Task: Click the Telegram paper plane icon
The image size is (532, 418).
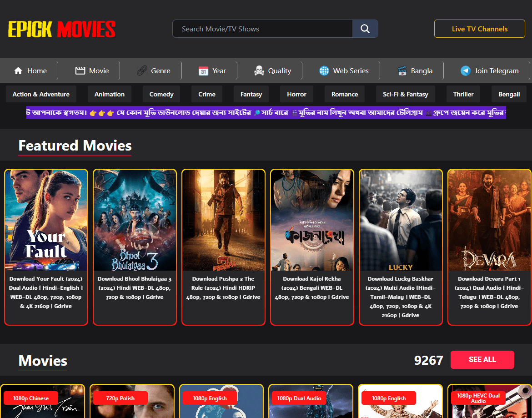Action: 466,71
